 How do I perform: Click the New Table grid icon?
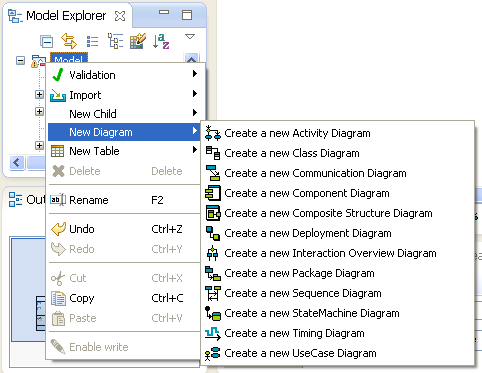tap(57, 151)
